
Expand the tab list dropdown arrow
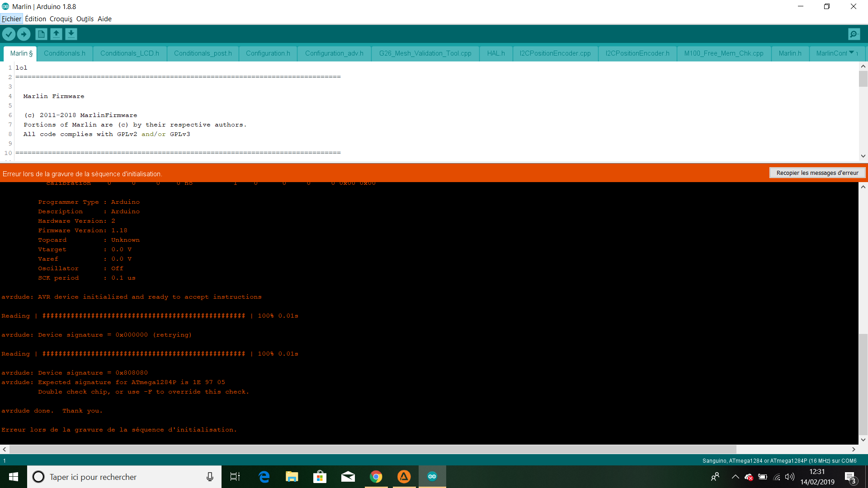[852, 53]
